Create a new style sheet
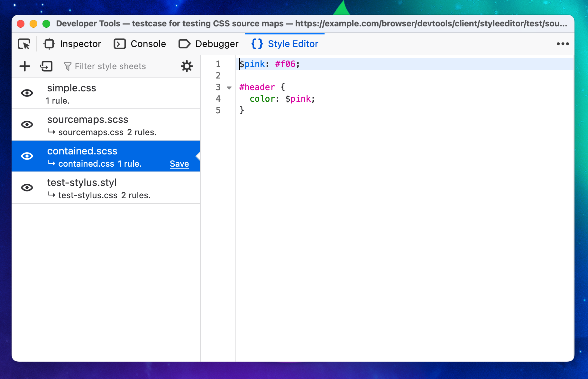The width and height of the screenshot is (588, 379). [24, 66]
